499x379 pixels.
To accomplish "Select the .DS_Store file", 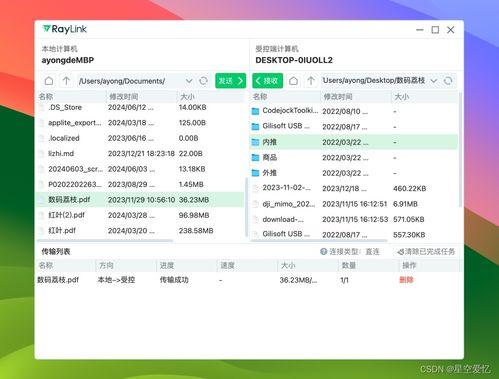I will pyautogui.click(x=140, y=107).
